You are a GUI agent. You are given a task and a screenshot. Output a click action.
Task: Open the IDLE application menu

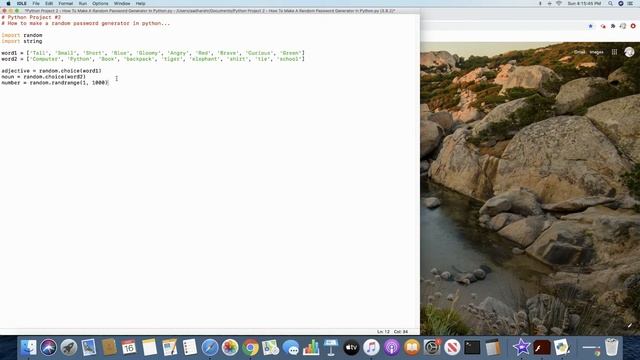[22, 3]
